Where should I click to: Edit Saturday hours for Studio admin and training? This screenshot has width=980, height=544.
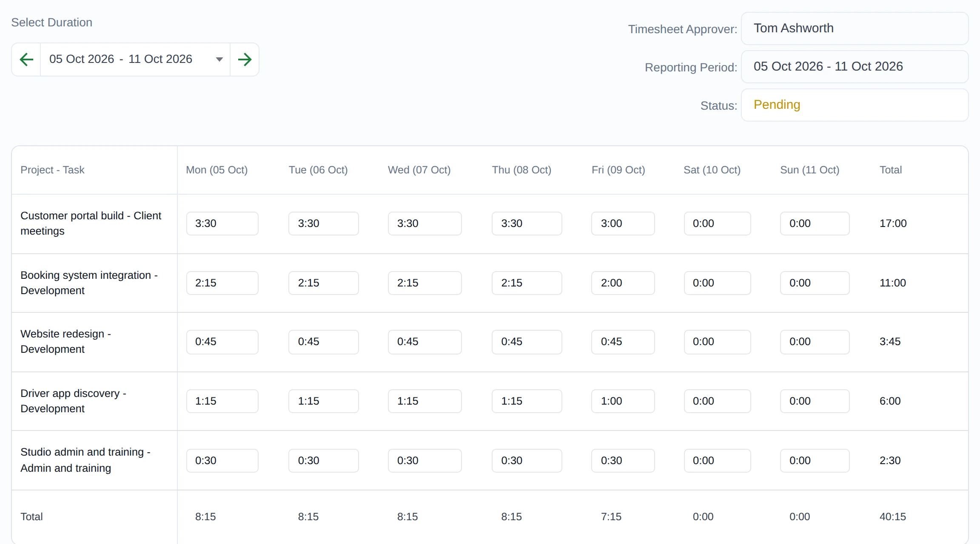(718, 461)
